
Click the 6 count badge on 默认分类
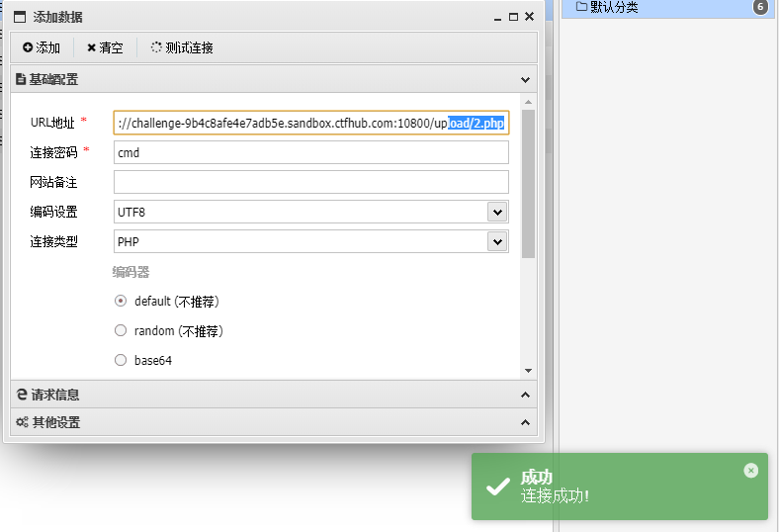coord(760,7)
